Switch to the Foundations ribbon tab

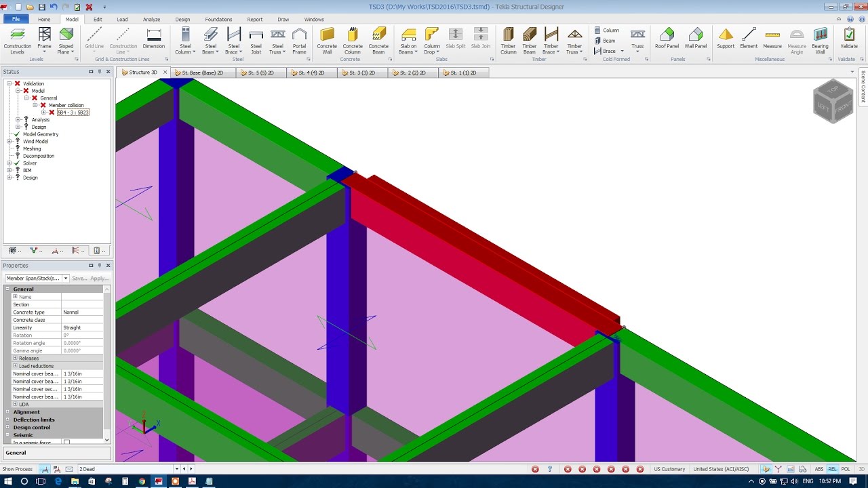[x=218, y=19]
